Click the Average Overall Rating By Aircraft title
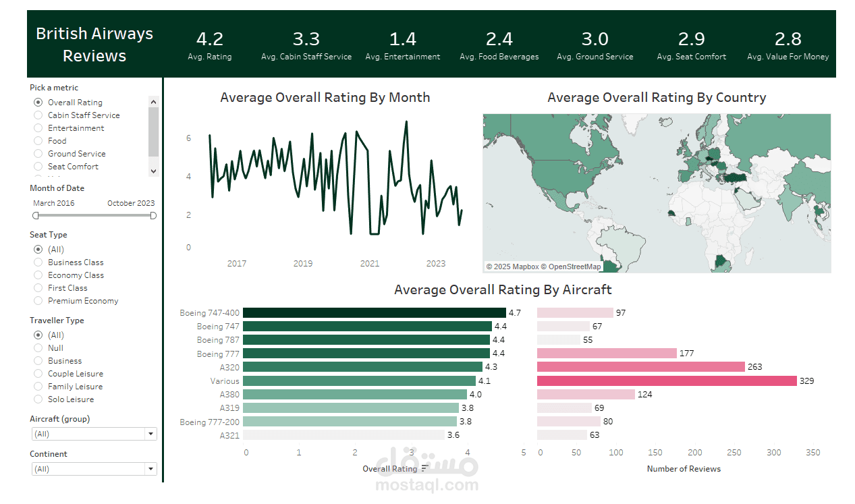Viewport: 855px width, 504px height. (503, 289)
